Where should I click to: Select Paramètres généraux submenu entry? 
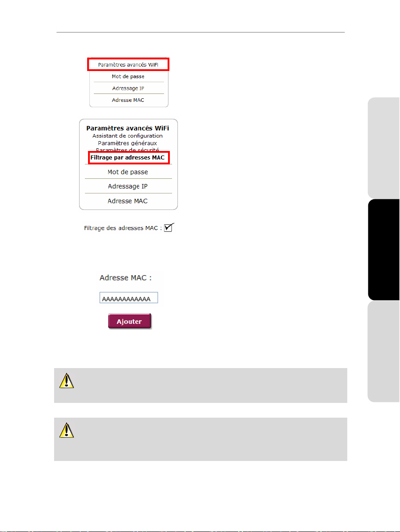(128, 143)
